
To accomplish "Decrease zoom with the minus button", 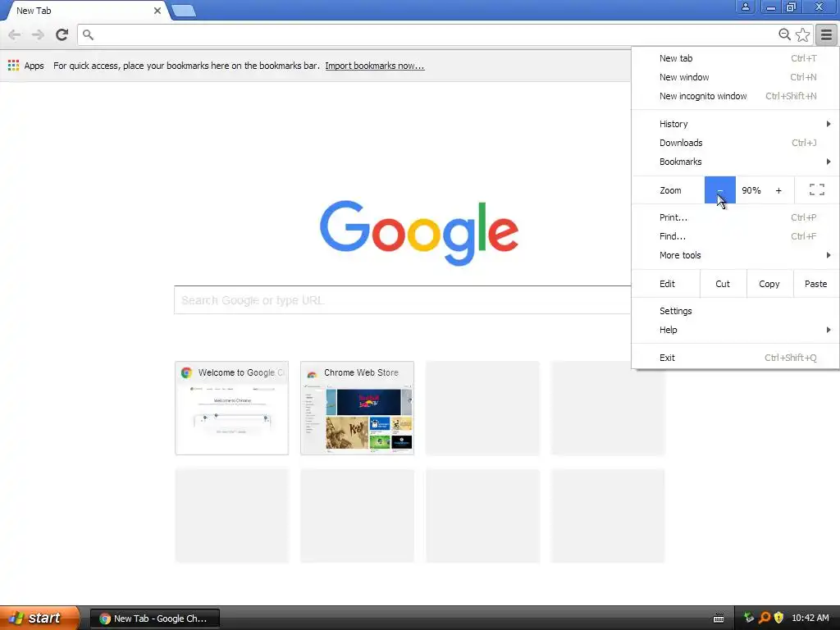I will (x=720, y=189).
